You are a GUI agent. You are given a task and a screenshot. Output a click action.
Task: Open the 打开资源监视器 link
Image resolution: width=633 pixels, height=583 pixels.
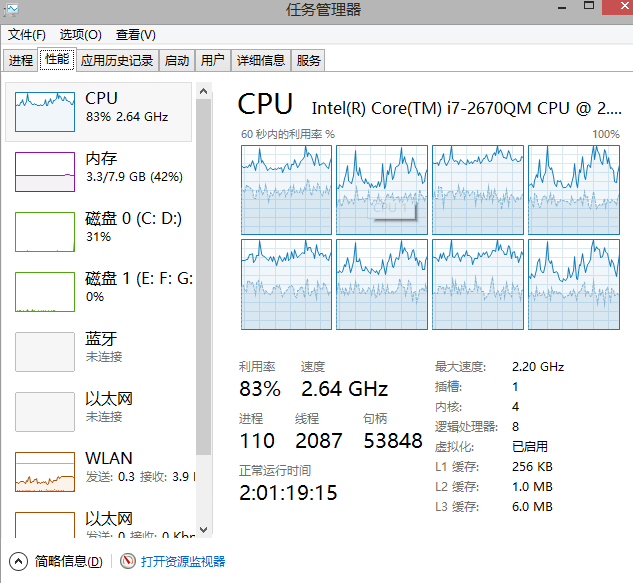[183, 562]
